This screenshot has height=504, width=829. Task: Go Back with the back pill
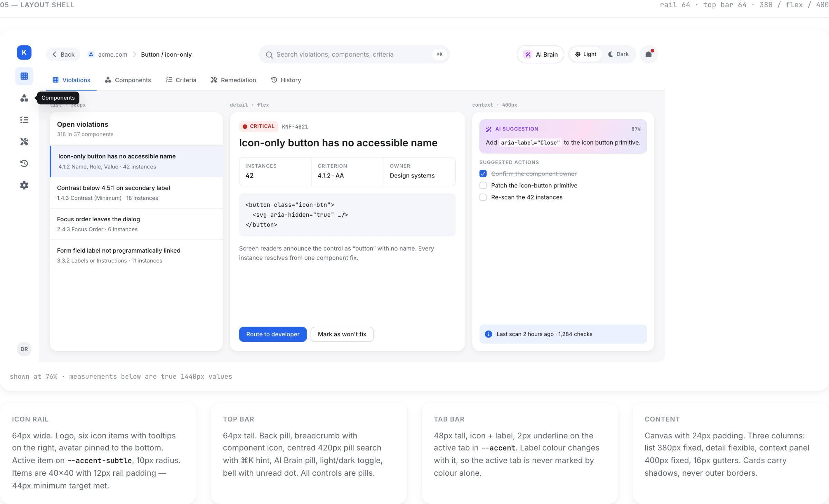(x=63, y=55)
